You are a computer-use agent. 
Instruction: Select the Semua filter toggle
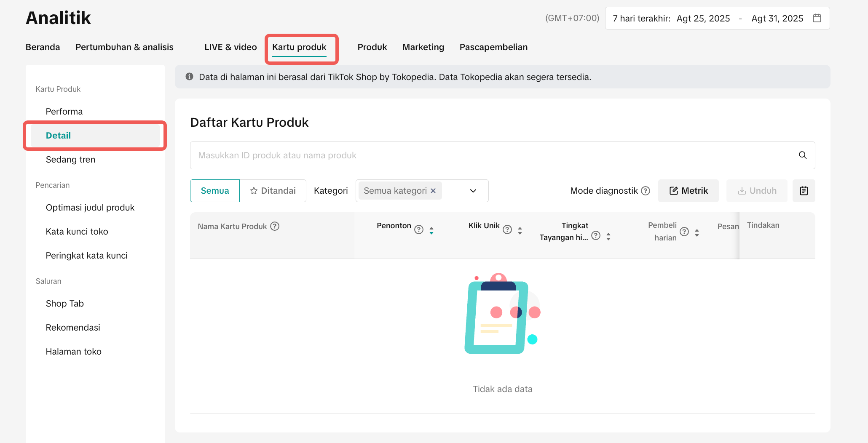click(215, 191)
